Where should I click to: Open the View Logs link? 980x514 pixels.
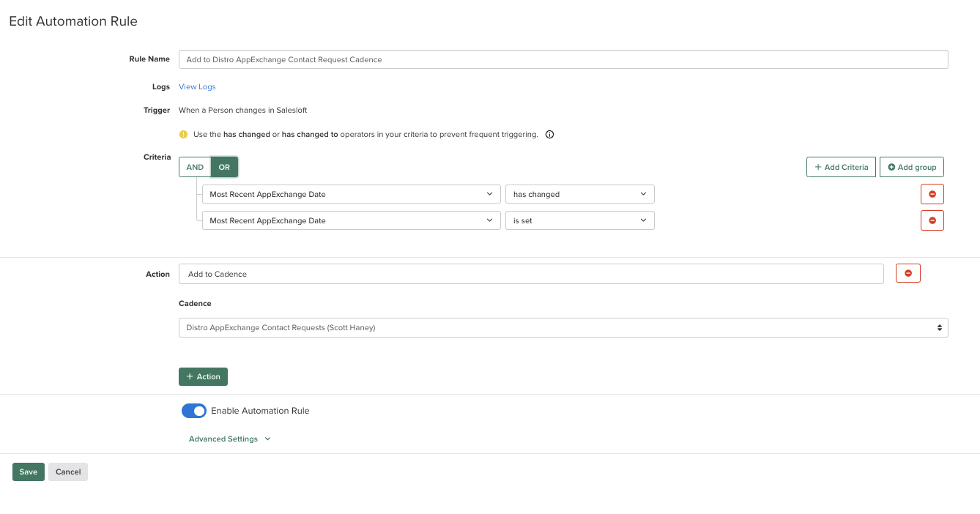point(197,87)
